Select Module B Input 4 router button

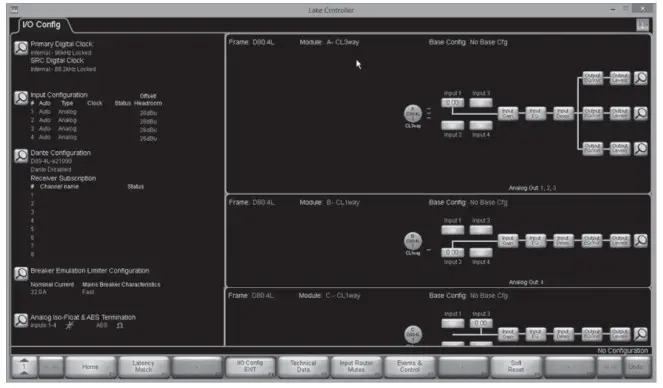point(481,252)
